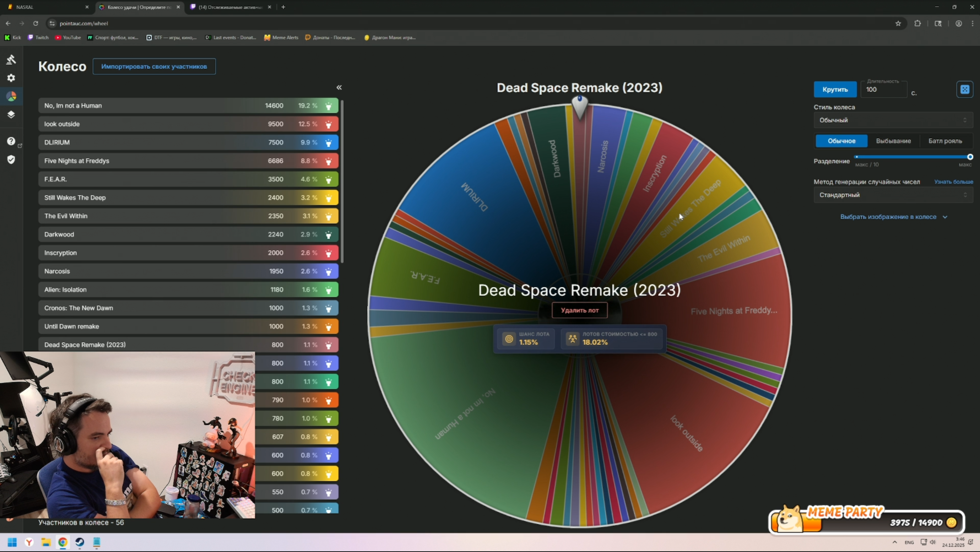Open the auction gavel sidebar icon
Image resolution: width=980 pixels, height=552 pixels.
coord(11,59)
